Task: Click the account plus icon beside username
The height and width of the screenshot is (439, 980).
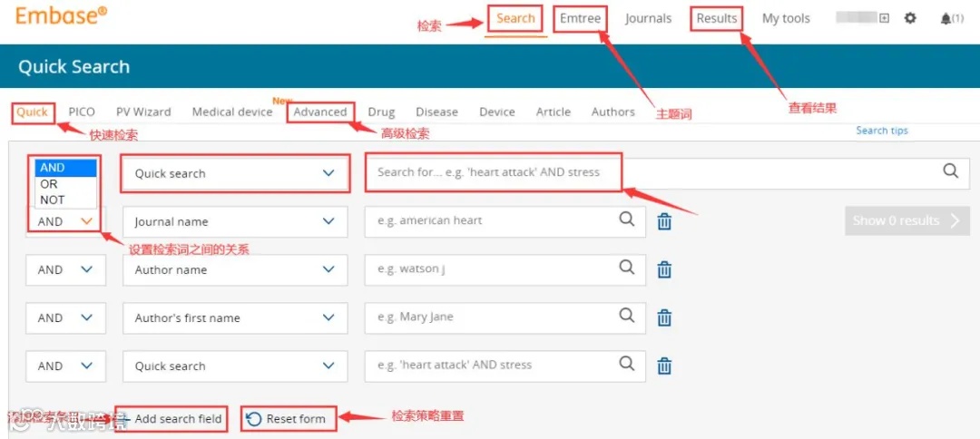Action: click(x=884, y=18)
